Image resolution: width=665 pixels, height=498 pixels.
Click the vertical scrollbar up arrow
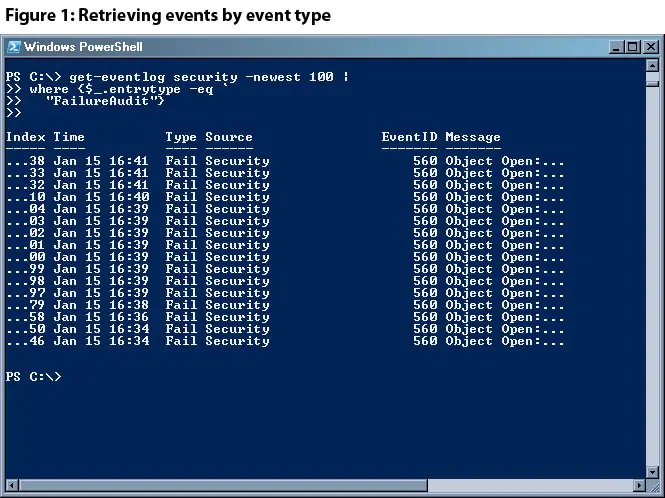652,65
